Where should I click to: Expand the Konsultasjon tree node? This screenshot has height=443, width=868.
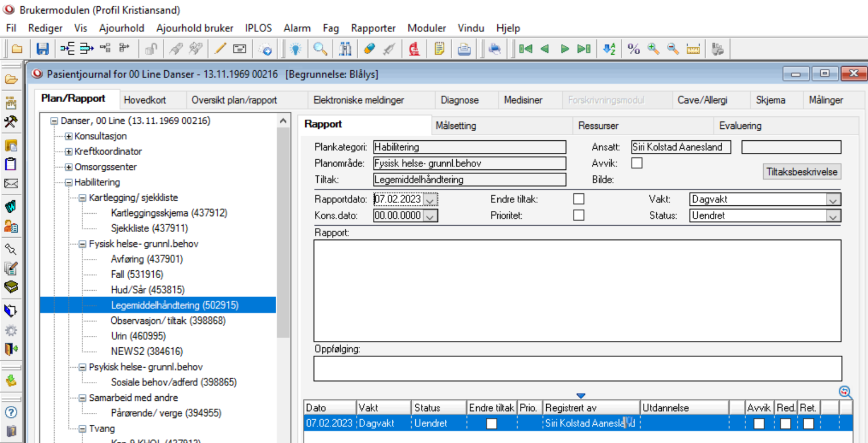[x=69, y=136]
